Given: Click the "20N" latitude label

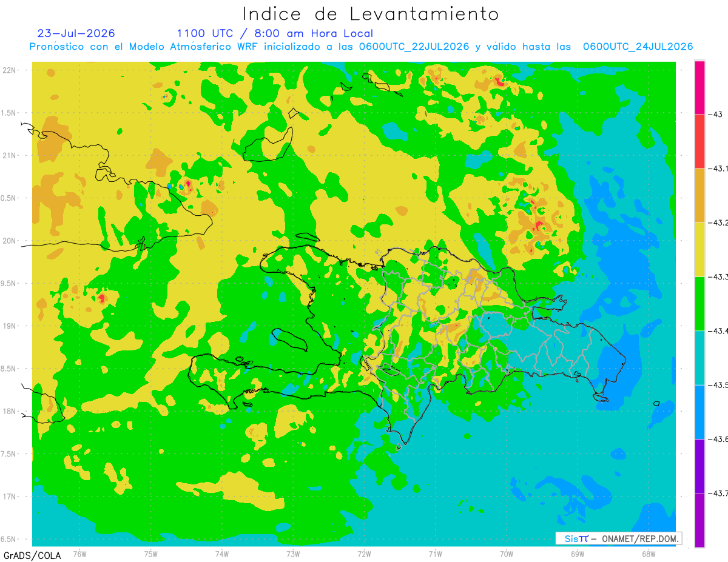Looking at the screenshot, I should coord(9,241).
